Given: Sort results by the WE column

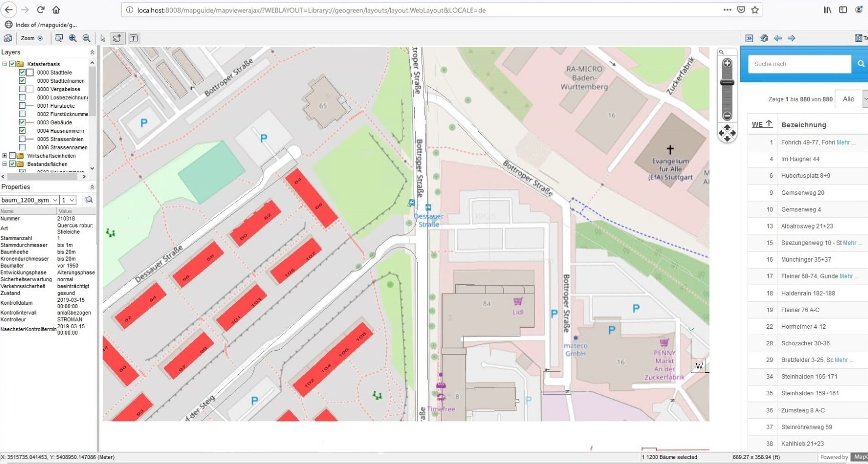Looking at the screenshot, I should (x=761, y=124).
